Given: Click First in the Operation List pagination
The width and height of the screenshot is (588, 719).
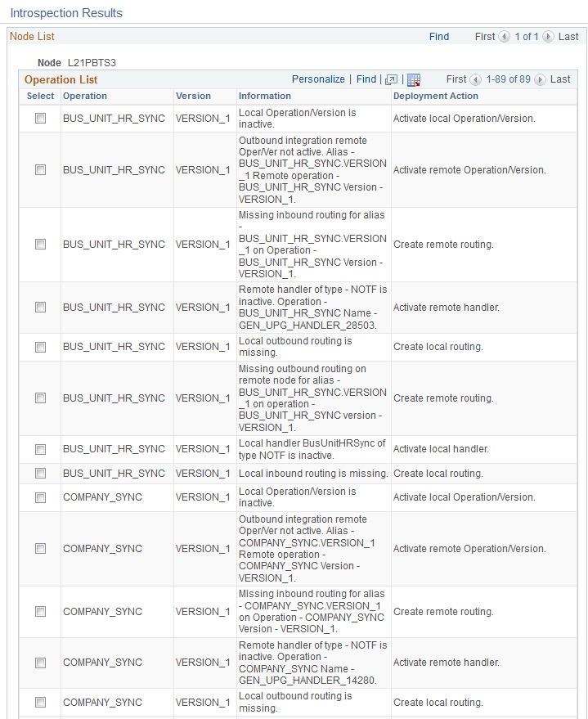Looking at the screenshot, I should pyautogui.click(x=456, y=79).
